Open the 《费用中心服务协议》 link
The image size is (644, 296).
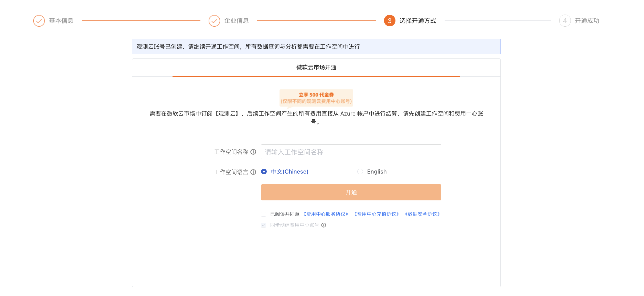[326, 214]
